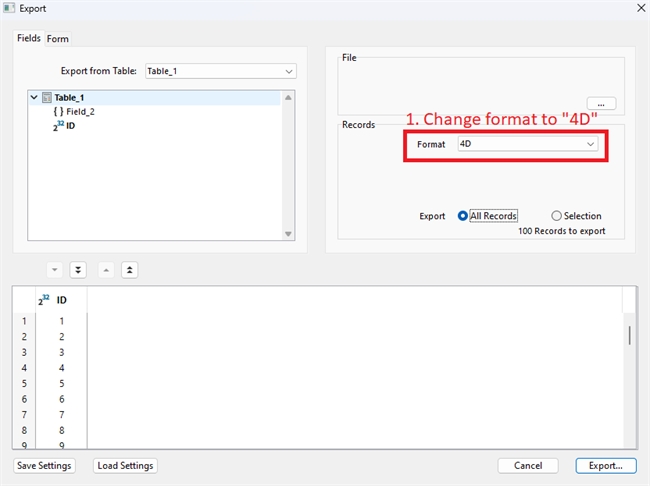Click the Export... button

pos(605,465)
